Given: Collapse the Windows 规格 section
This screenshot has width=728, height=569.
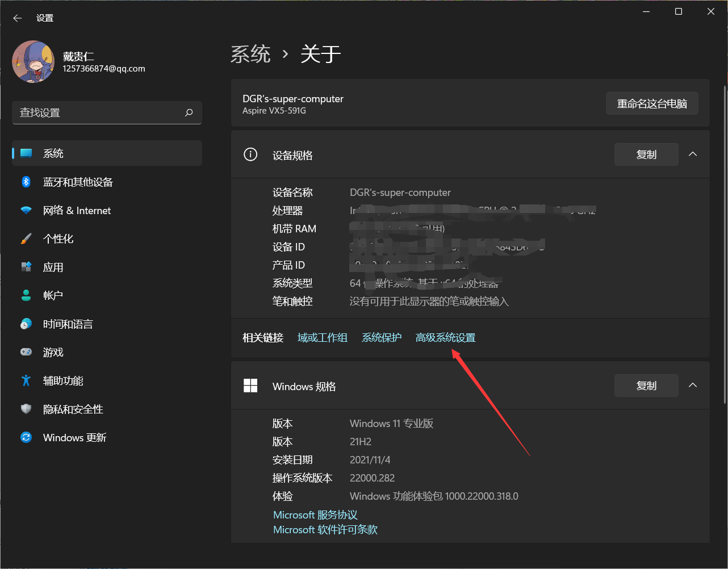Looking at the screenshot, I should [693, 385].
